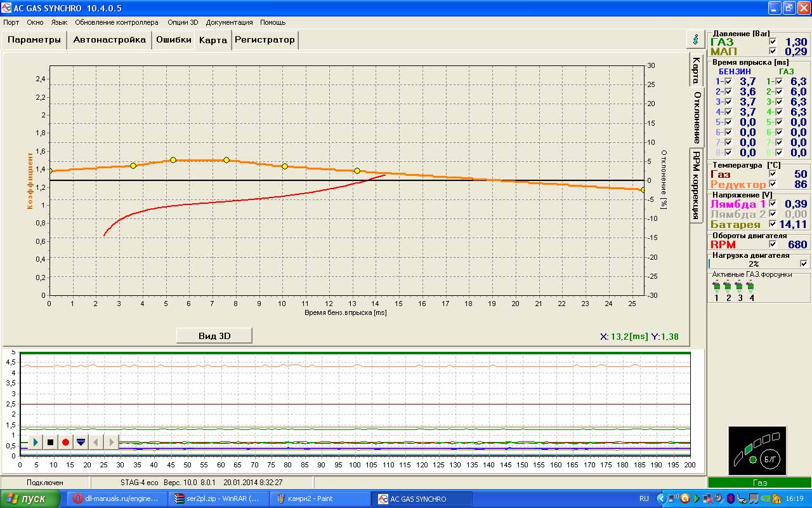Toggle the Редуктор temperature checkbox

[x=772, y=184]
